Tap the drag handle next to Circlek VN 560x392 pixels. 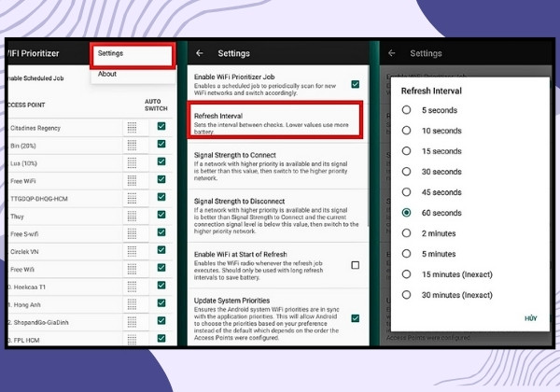click(x=132, y=251)
